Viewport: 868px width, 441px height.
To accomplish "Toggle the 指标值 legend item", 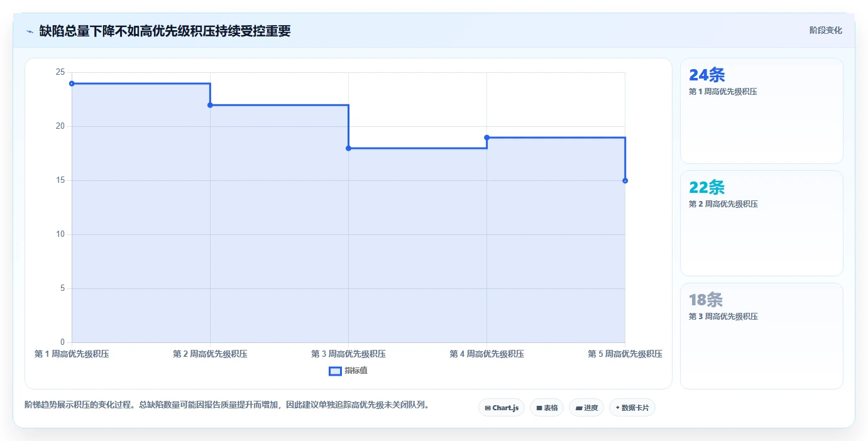I will tap(348, 371).
